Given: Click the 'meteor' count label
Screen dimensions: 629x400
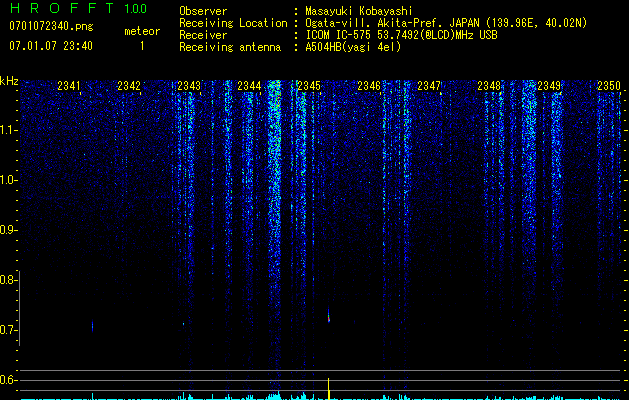Looking at the screenshot, I should [142, 31].
